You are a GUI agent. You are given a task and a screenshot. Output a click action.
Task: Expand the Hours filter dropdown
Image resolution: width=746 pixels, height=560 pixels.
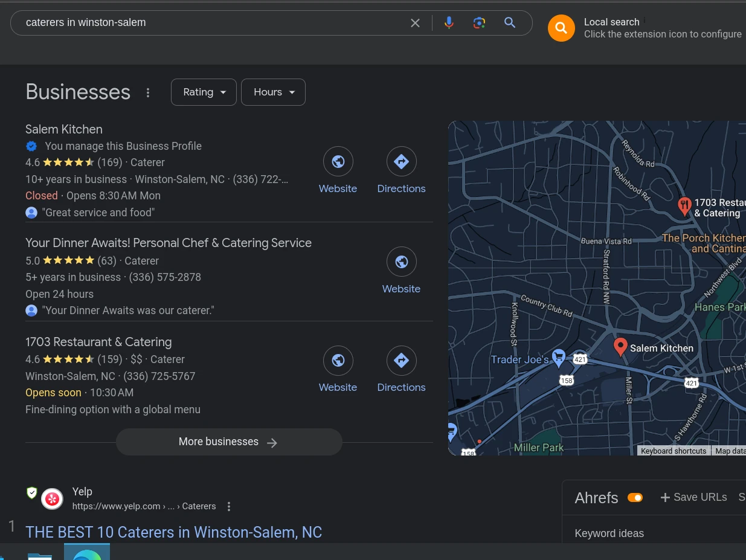pos(273,92)
